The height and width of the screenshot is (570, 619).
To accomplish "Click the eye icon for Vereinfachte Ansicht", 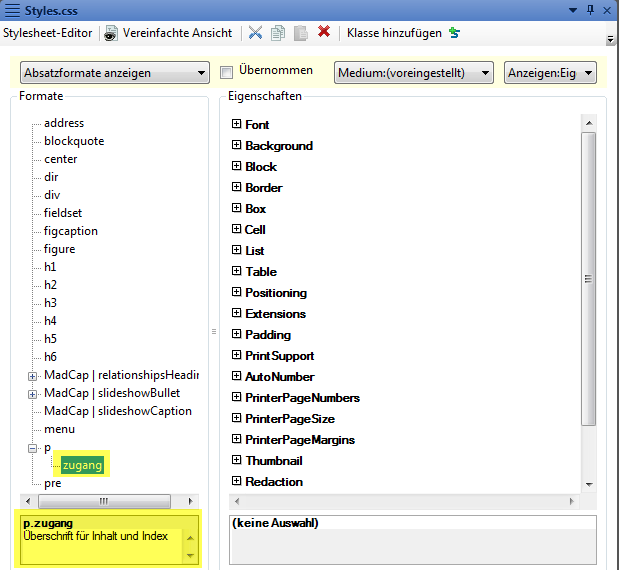I will 111,33.
